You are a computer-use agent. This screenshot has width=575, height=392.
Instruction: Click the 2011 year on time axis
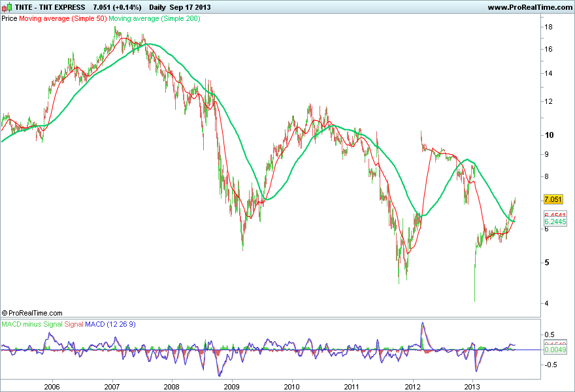coord(352,387)
